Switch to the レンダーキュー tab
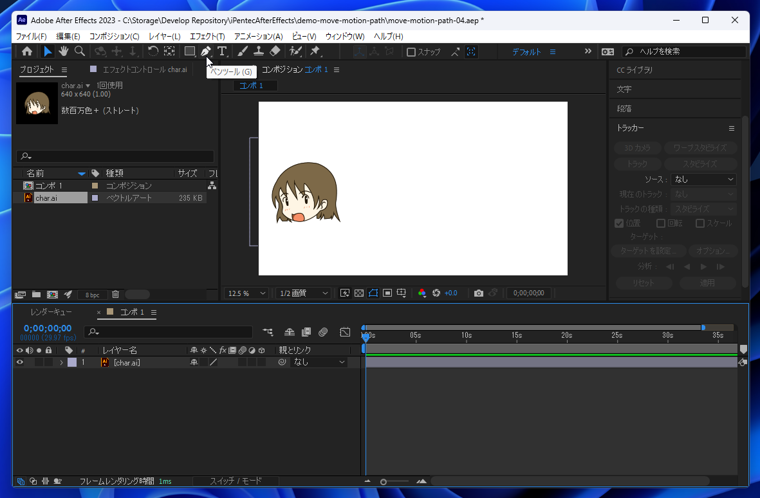This screenshot has width=760, height=498. pyautogui.click(x=50, y=313)
